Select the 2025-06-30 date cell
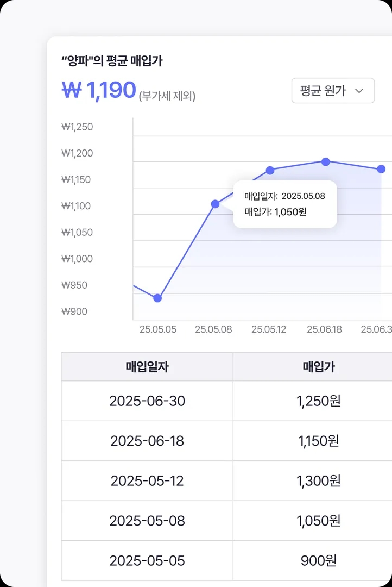 147,401
